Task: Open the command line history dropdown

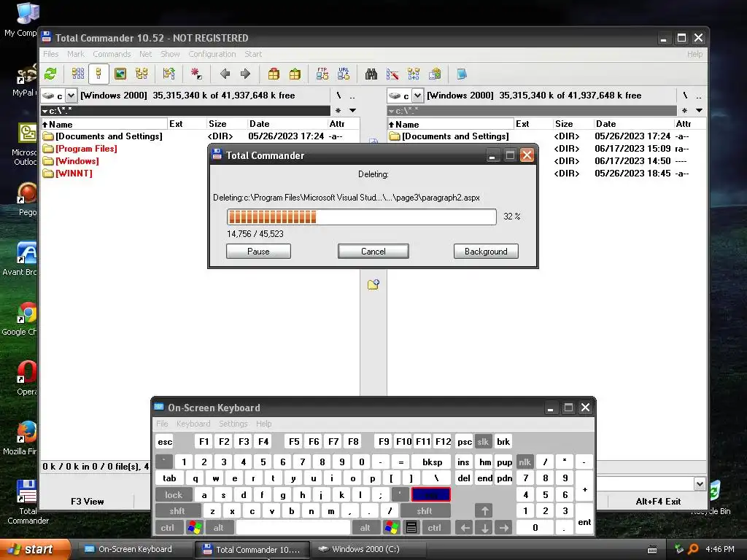Action: pos(700,484)
